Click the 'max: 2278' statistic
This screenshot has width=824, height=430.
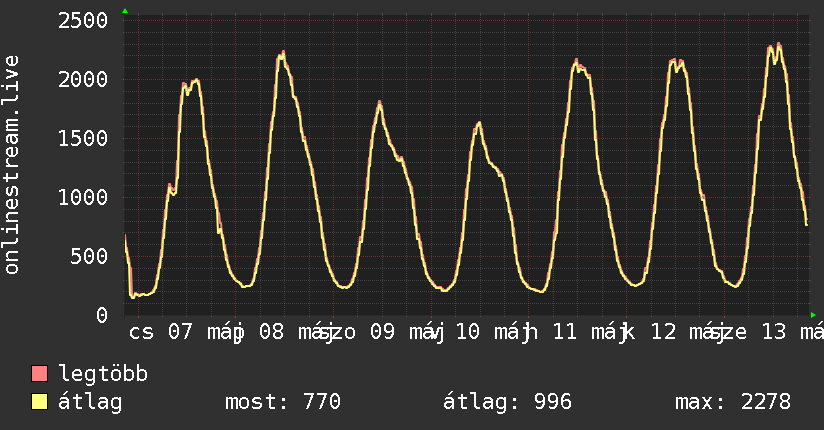(733, 402)
